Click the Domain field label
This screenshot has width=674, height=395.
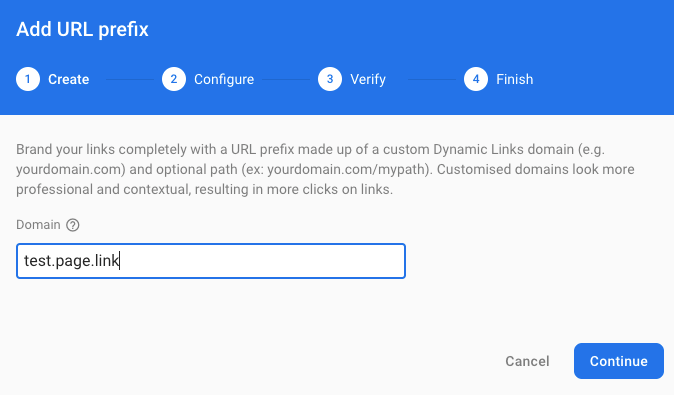[x=38, y=225]
